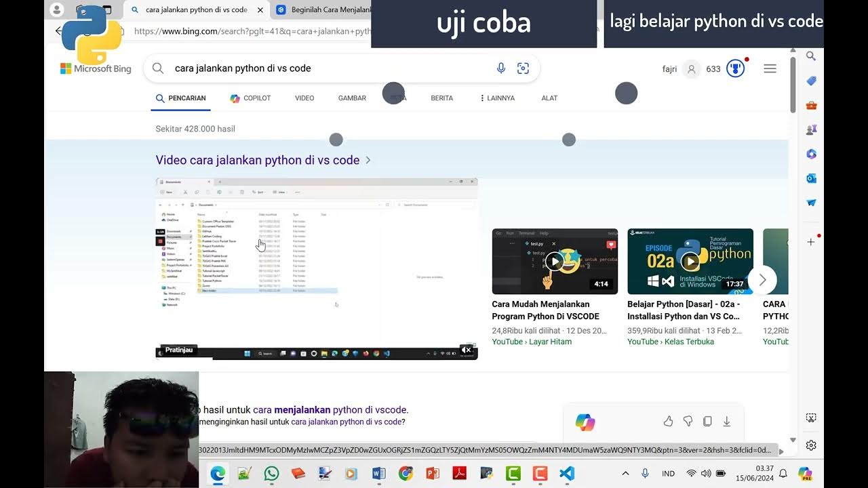The height and width of the screenshot is (488, 868).
Task: Show next videos with carousel arrow
Action: [x=763, y=279]
